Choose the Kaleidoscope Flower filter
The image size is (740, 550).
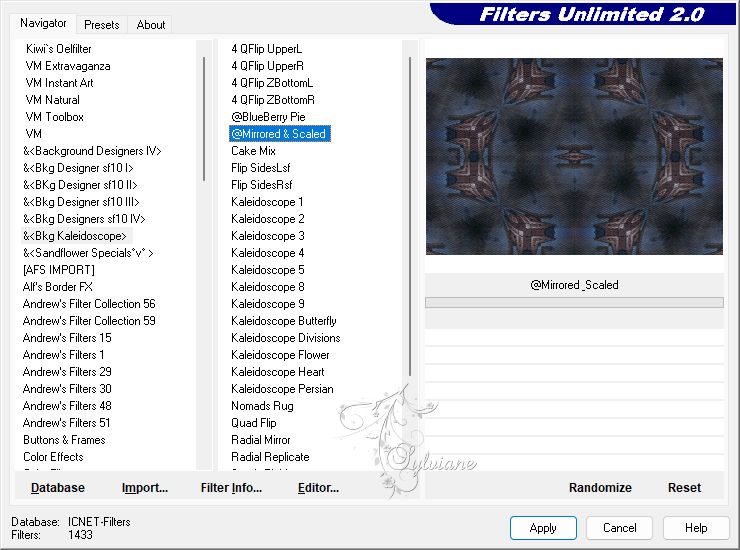pyautogui.click(x=280, y=355)
